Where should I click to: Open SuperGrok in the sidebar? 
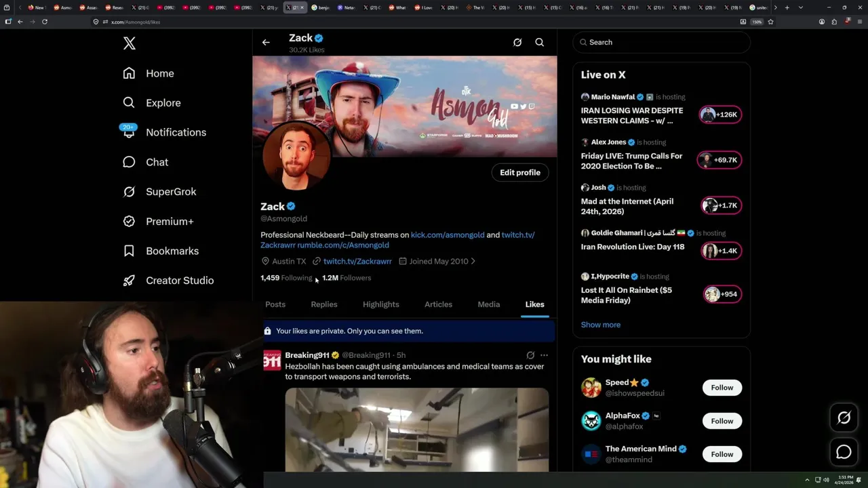pyautogui.click(x=159, y=192)
